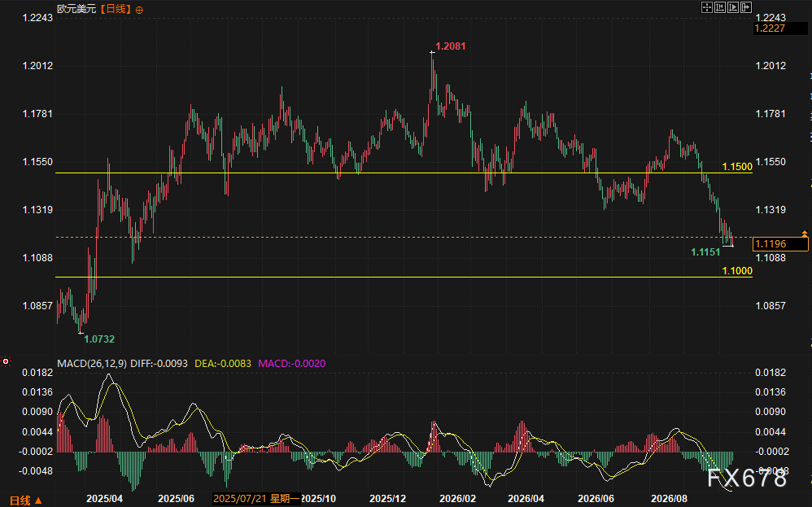This screenshot has width=812, height=507.
Task: Click the panel icon with right-pointing arrow
Action: 746,7
